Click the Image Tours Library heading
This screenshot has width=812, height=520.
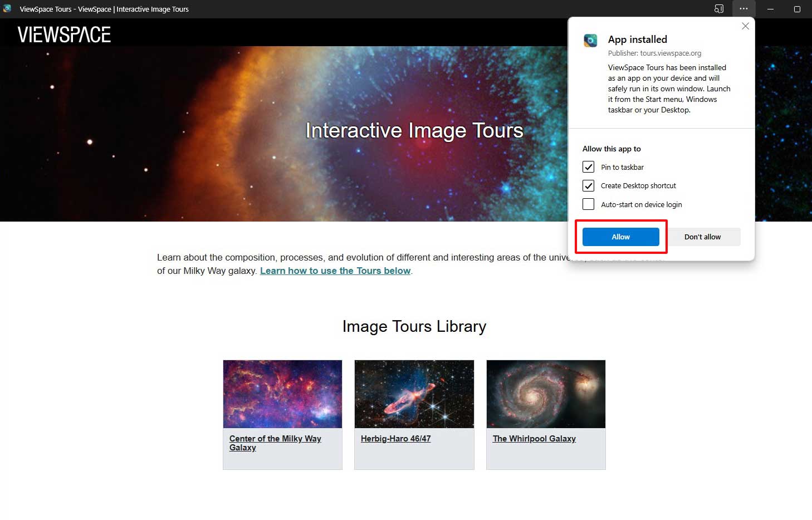coord(414,326)
